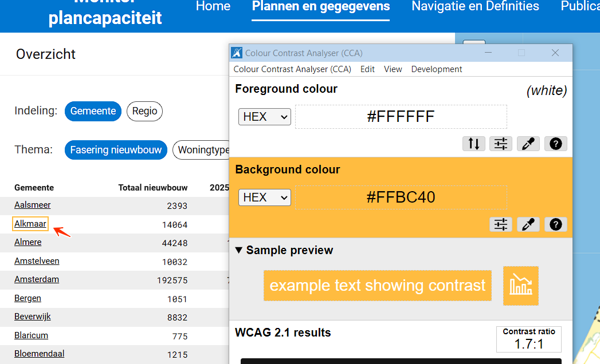Open background colour sliders icon
Image resolution: width=600 pixels, height=364 pixels.
point(501,224)
